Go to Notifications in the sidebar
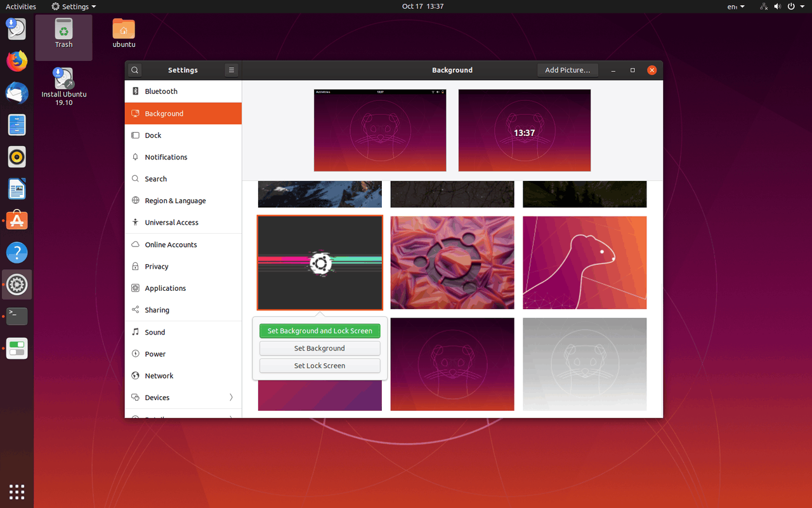 pos(183,157)
